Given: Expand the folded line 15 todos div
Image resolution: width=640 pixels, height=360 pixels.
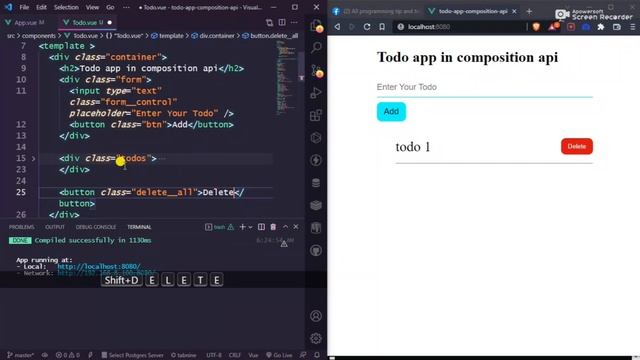Looking at the screenshot, I should 33,158.
